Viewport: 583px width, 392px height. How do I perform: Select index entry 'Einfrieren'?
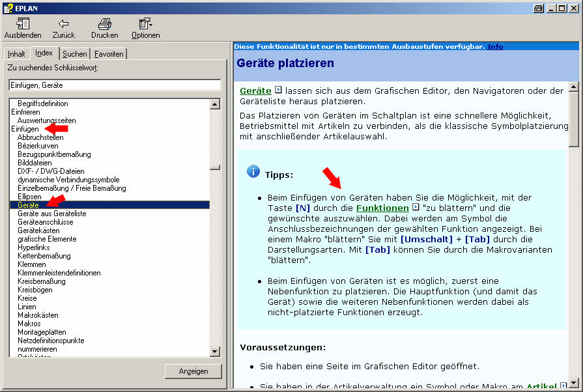coord(25,112)
